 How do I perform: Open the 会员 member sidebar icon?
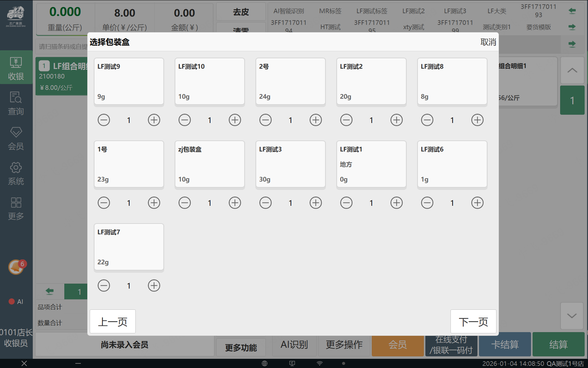tap(16, 138)
